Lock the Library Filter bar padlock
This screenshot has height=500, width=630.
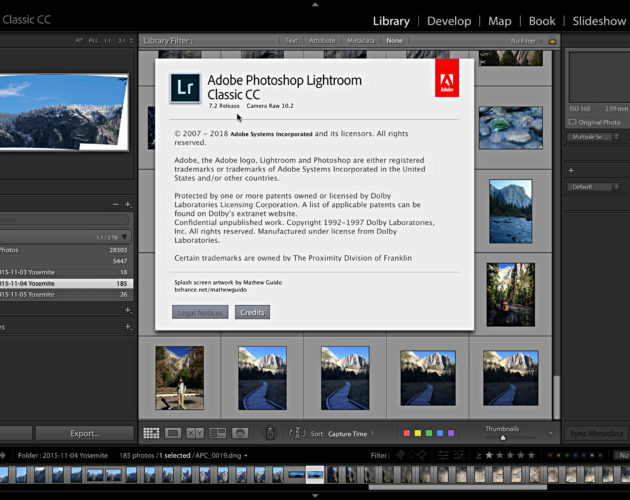pyautogui.click(x=552, y=41)
